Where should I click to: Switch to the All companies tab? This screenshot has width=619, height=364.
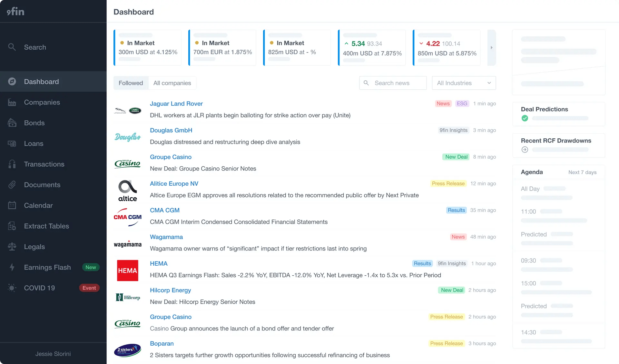(172, 83)
